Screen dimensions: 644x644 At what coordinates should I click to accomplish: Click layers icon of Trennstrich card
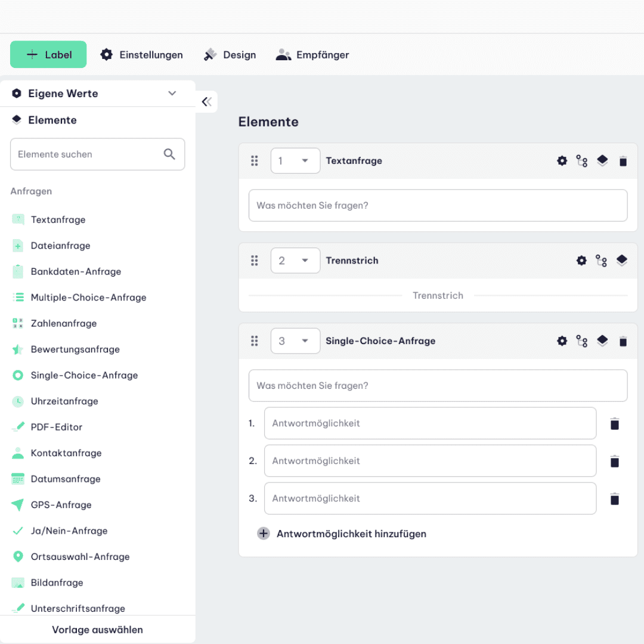(622, 261)
